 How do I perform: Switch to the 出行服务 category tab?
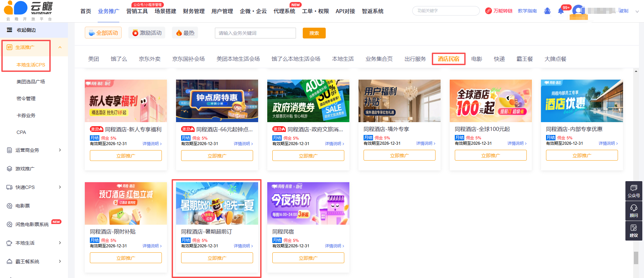415,59
